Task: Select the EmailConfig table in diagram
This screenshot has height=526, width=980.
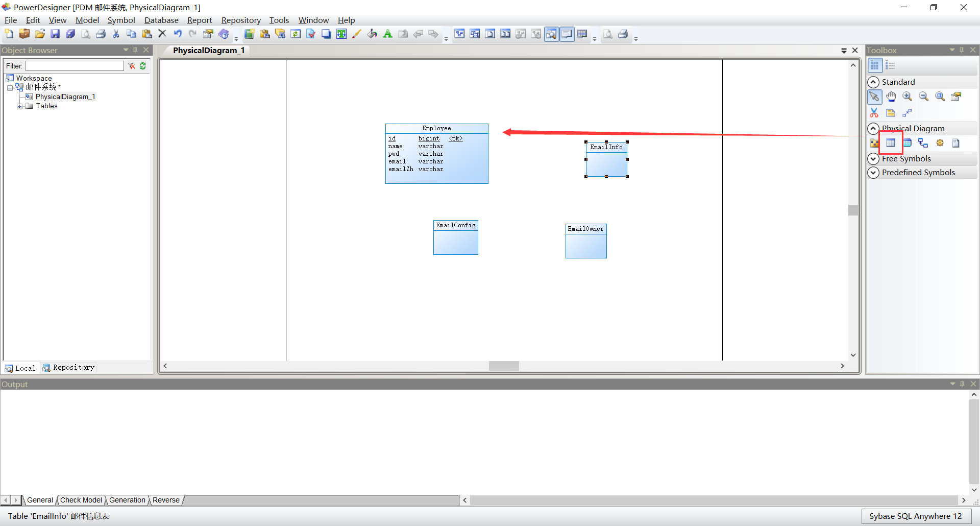Action: pyautogui.click(x=456, y=237)
